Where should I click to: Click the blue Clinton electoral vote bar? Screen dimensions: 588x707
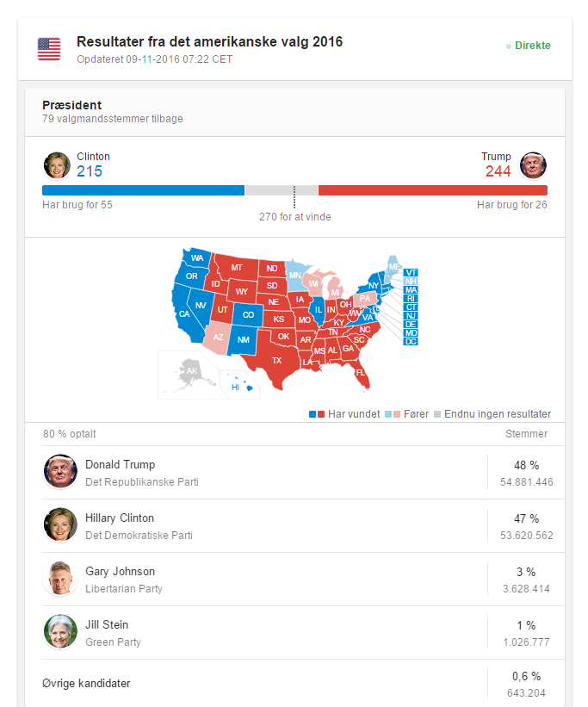coord(144,190)
